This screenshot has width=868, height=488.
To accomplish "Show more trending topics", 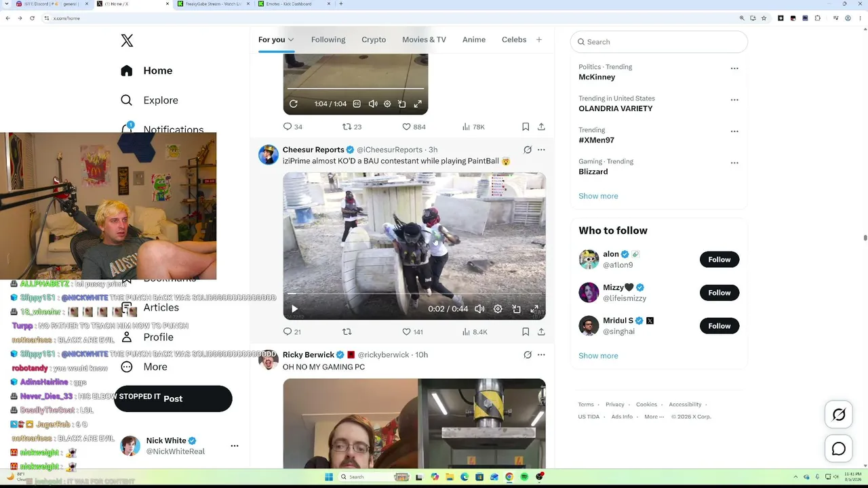I will point(598,196).
